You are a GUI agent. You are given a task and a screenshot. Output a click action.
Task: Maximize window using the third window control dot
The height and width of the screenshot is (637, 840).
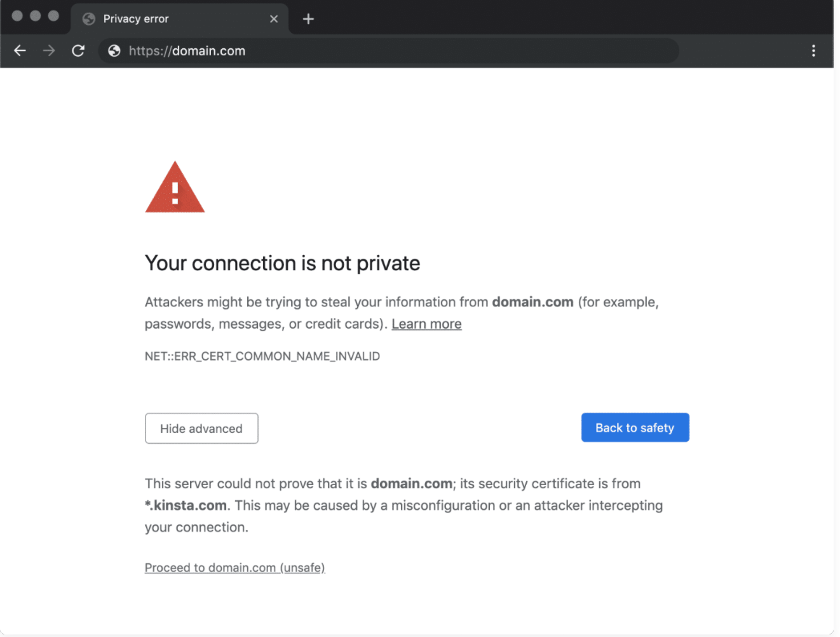coord(53,16)
